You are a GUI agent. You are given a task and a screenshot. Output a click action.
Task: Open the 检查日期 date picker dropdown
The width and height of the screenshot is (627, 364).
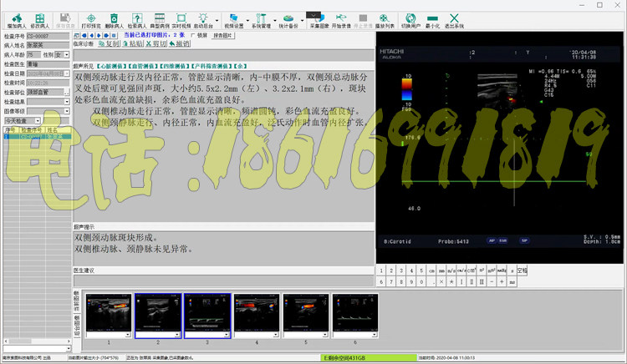[x=67, y=73]
